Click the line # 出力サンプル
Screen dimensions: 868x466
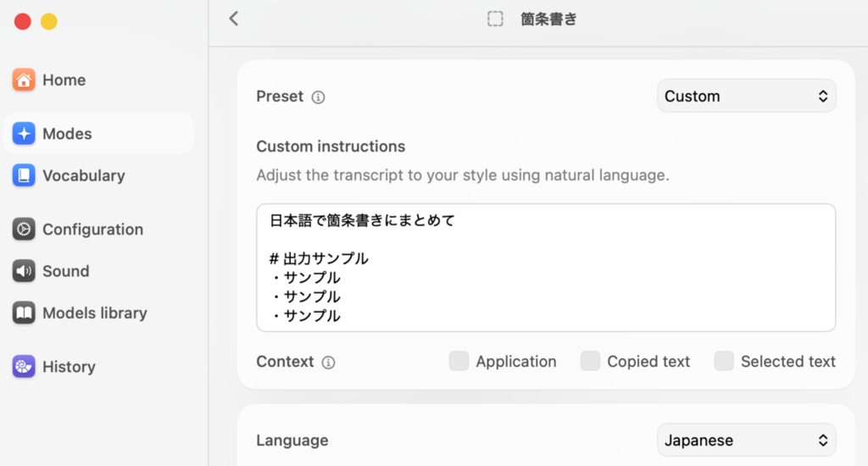[319, 258]
